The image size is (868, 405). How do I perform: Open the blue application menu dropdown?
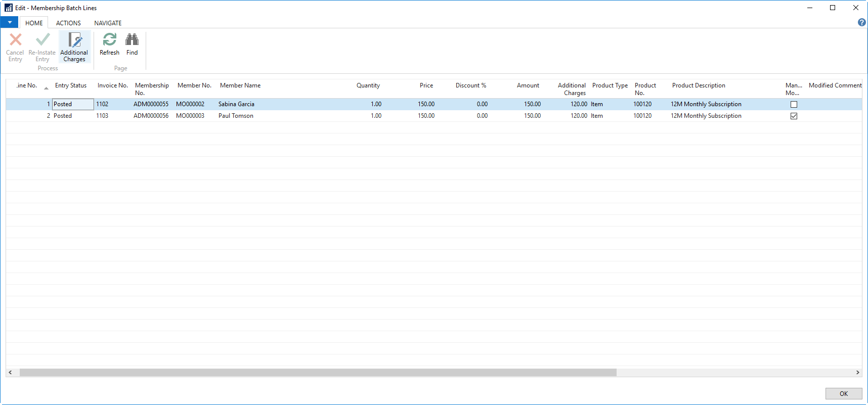[x=10, y=22]
